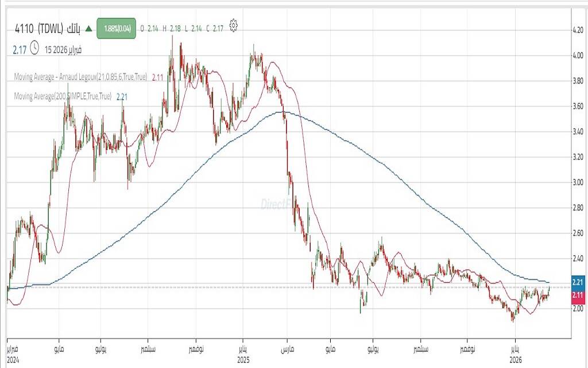Click the 15 فبراير 2026 date text
588x368 pixels.
62,50
